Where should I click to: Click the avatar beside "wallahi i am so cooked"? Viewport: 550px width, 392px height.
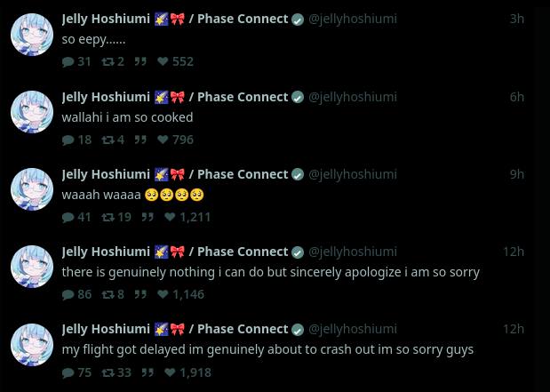pyautogui.click(x=33, y=112)
